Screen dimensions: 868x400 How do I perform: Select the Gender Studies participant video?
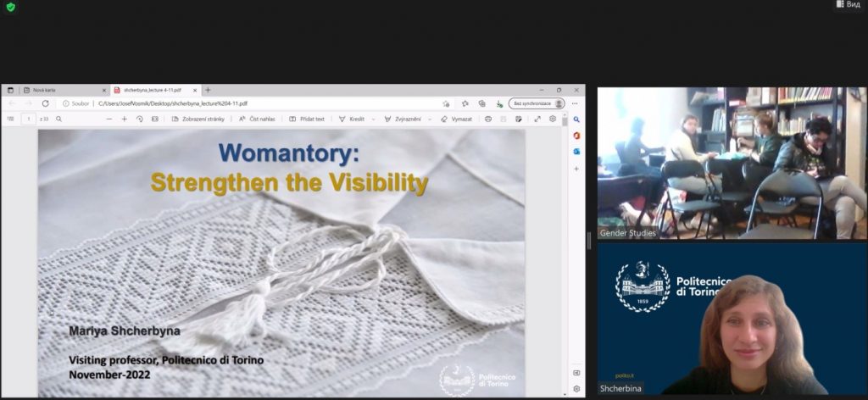(x=732, y=164)
